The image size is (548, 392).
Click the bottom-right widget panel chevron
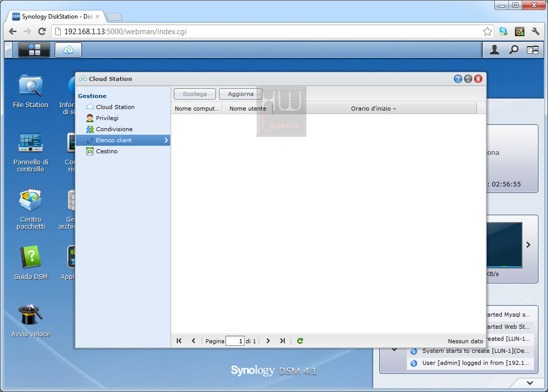(530, 383)
